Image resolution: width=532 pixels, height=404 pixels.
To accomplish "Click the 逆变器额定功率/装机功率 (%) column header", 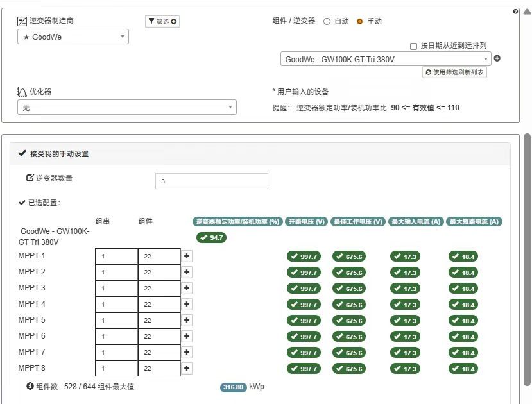I will click(x=237, y=222).
